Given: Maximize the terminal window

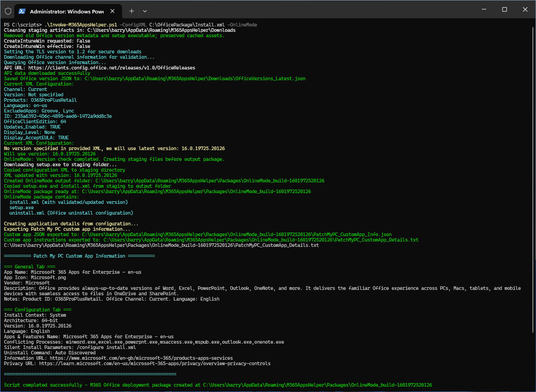Looking at the screenshot, I should coord(504,10).
